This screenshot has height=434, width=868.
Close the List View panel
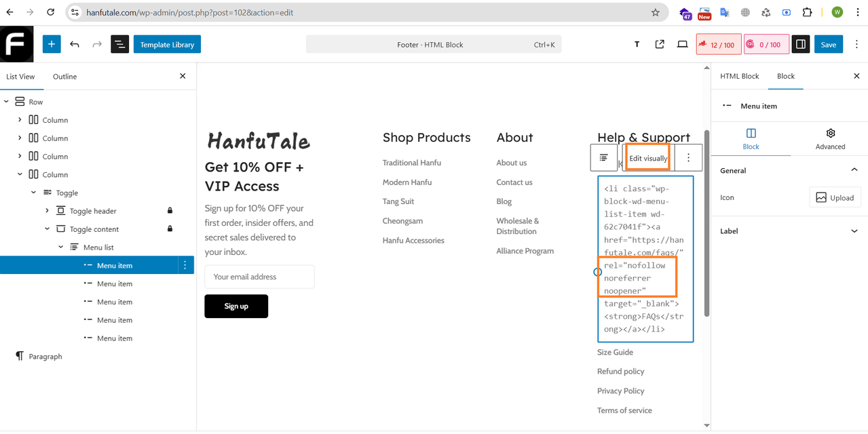(x=183, y=76)
